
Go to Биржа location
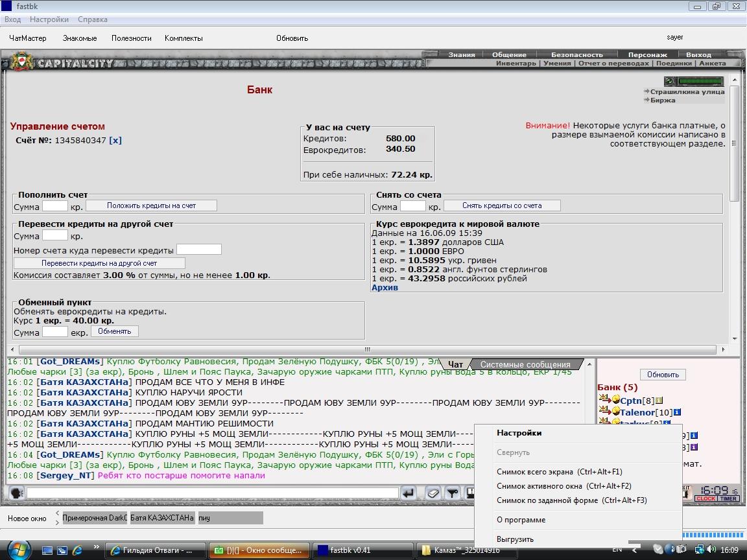point(663,100)
